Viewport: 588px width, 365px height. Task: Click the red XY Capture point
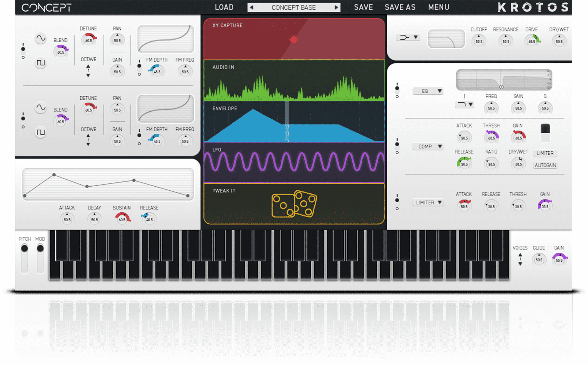click(x=294, y=40)
